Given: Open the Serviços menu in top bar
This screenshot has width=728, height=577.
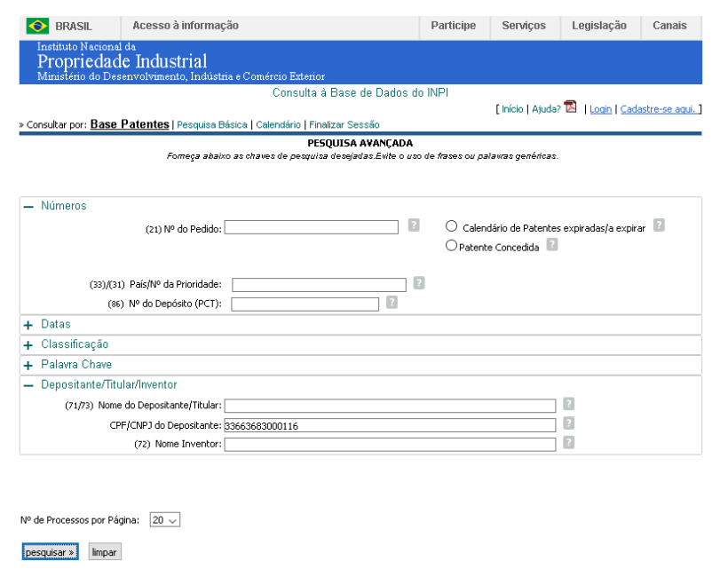Looking at the screenshot, I should click(524, 26).
